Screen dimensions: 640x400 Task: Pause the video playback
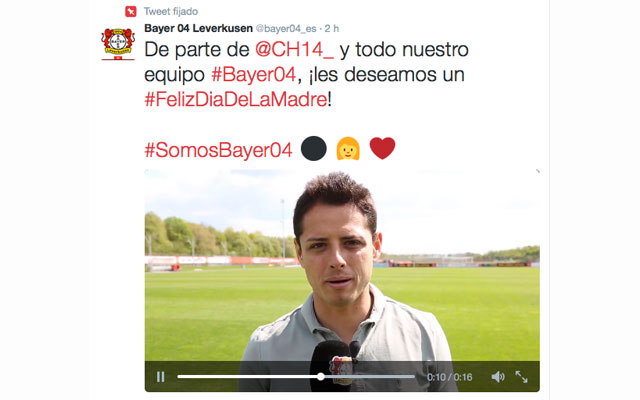[160, 377]
